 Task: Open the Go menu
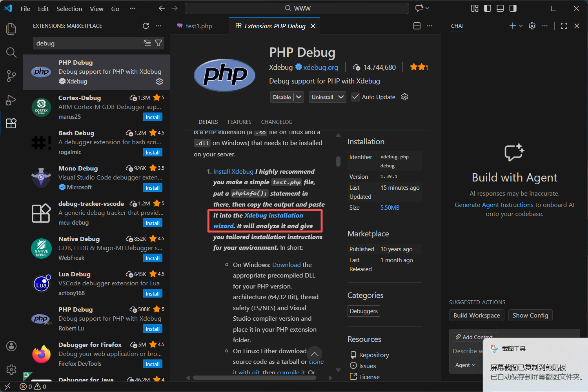tap(115, 9)
